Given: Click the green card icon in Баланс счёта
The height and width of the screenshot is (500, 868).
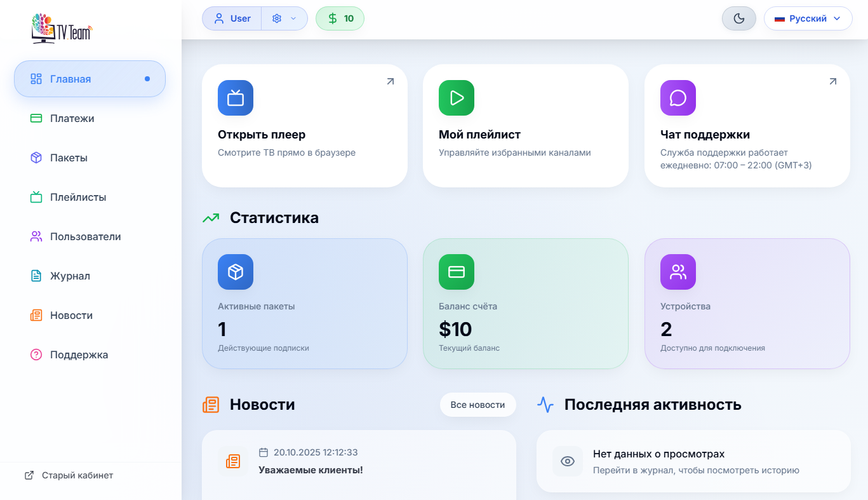Looking at the screenshot, I should (457, 272).
